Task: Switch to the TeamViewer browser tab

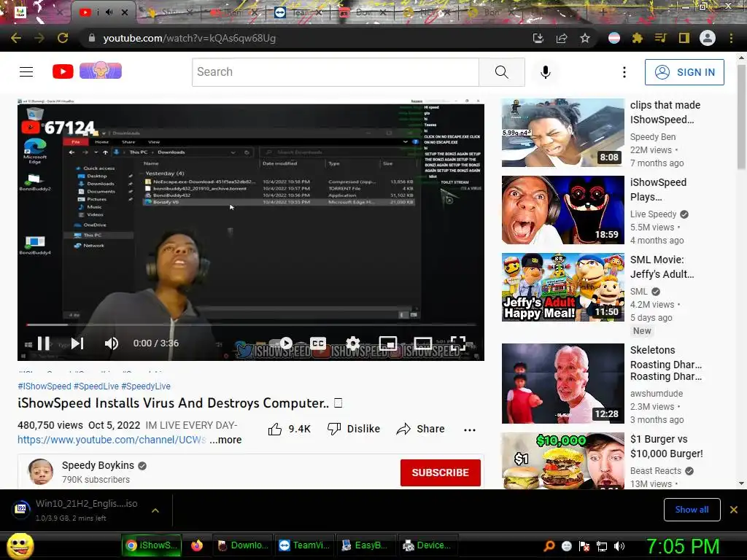Action: click(298, 13)
